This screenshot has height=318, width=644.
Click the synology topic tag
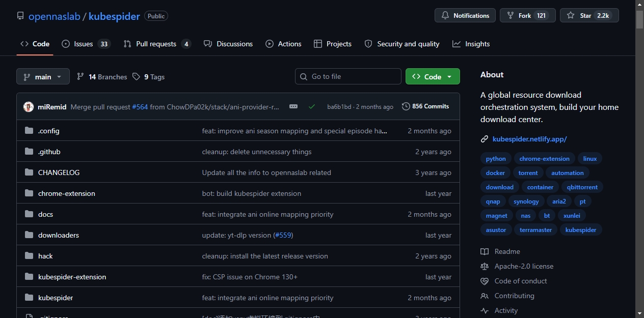tap(526, 201)
